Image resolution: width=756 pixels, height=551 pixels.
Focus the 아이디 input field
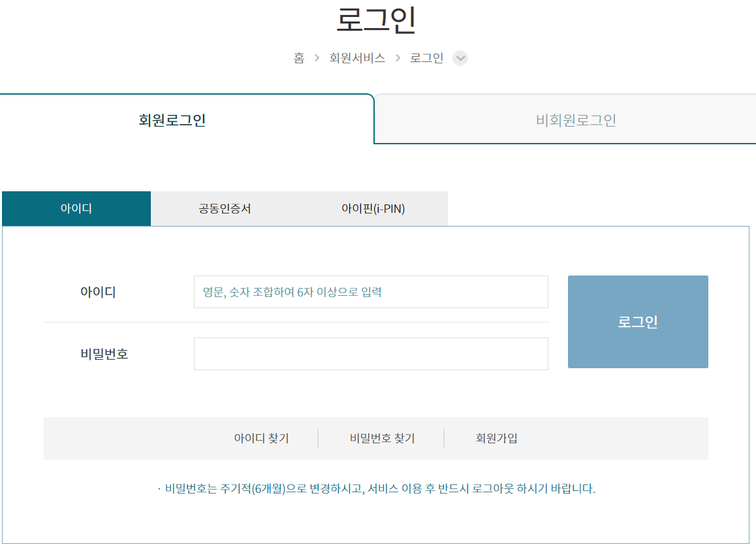371,291
